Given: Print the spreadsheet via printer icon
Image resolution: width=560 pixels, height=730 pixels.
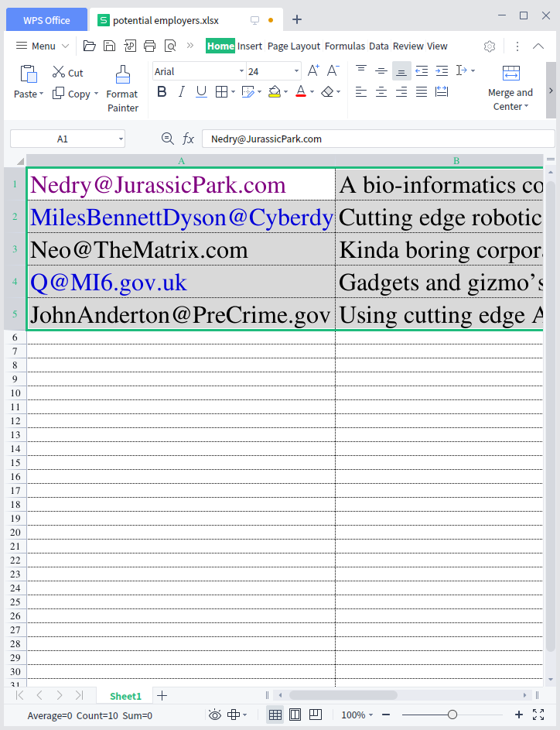Looking at the screenshot, I should point(150,46).
